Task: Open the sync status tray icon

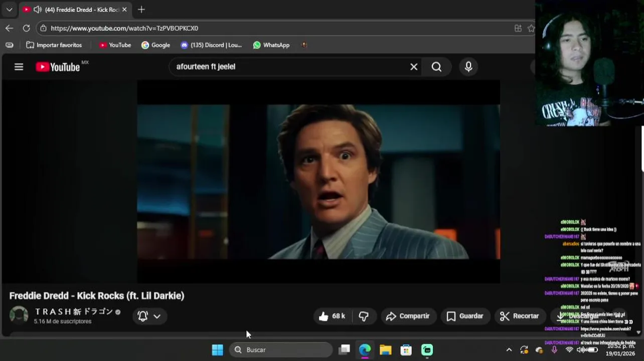Action: click(x=524, y=350)
